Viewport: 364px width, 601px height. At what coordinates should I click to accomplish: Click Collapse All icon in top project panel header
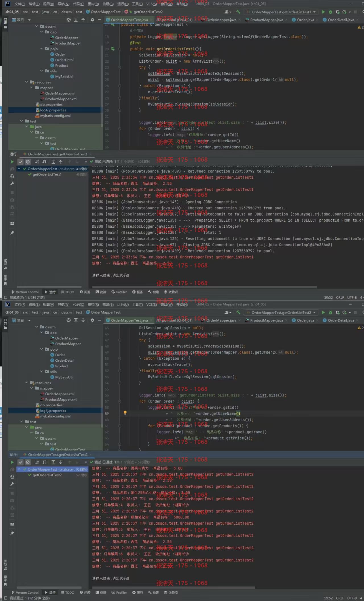tap(83, 20)
